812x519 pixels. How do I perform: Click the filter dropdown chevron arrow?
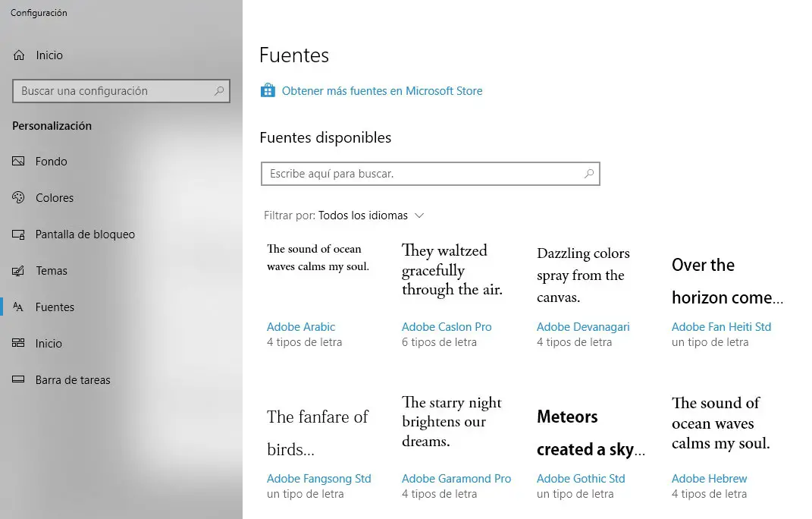pyautogui.click(x=419, y=215)
